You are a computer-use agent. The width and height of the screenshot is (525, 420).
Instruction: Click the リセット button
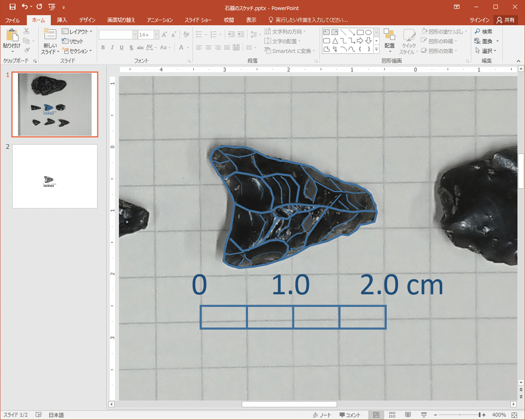click(73, 41)
